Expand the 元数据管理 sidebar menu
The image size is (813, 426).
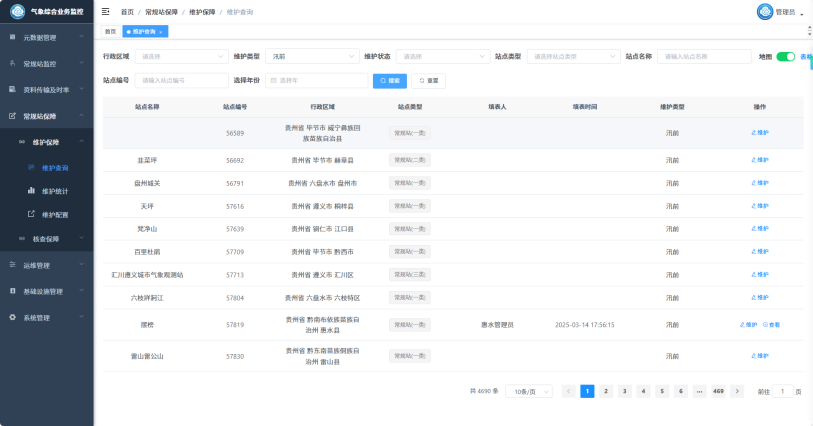(x=46, y=38)
